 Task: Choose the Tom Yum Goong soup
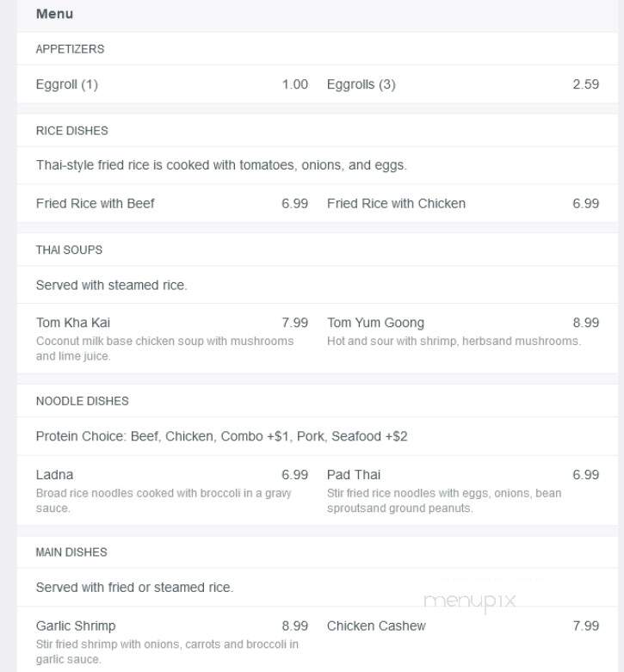coord(375,323)
